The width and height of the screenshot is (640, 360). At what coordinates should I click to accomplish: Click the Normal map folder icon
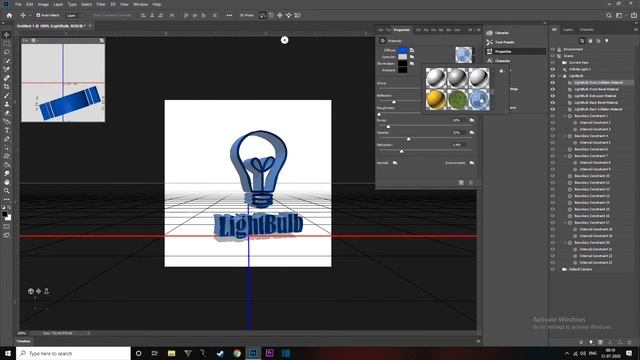[395, 163]
